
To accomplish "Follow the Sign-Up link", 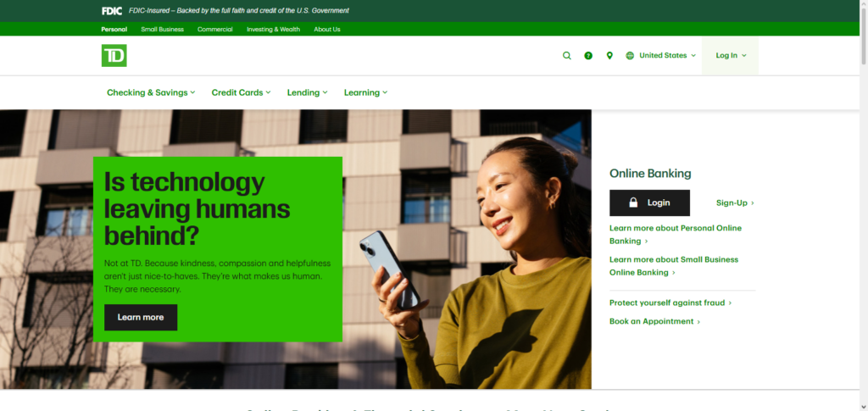I will 735,203.
